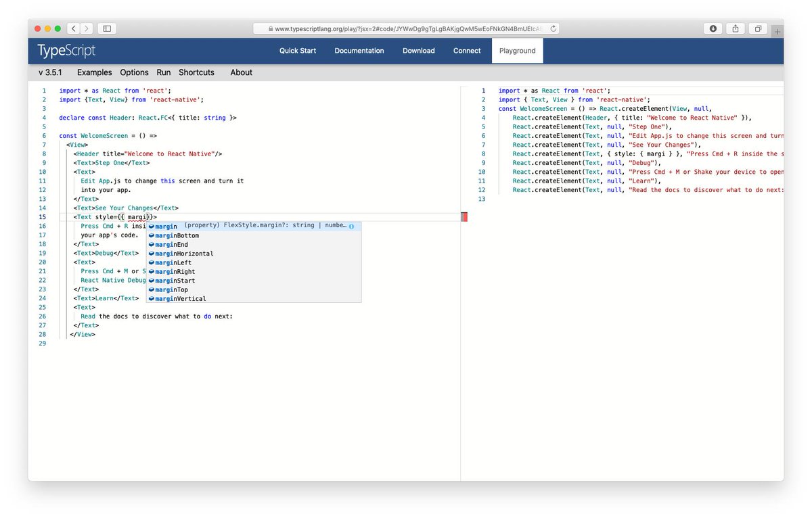812x518 pixels.
Task: Select the Playground tab
Action: [518, 51]
